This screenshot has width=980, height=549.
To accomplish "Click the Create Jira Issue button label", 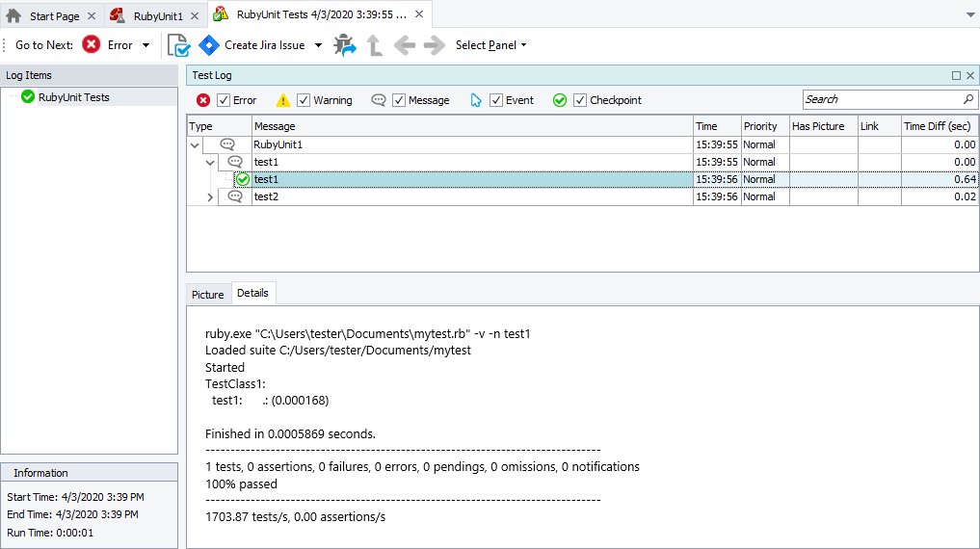I will [264, 45].
